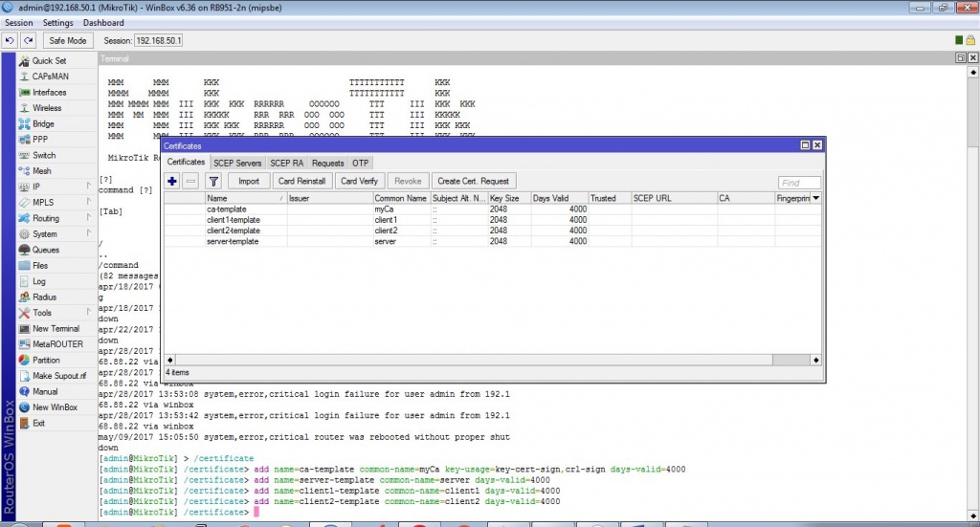Click the undo arrow in toolbar
The image size is (980, 527).
point(10,40)
